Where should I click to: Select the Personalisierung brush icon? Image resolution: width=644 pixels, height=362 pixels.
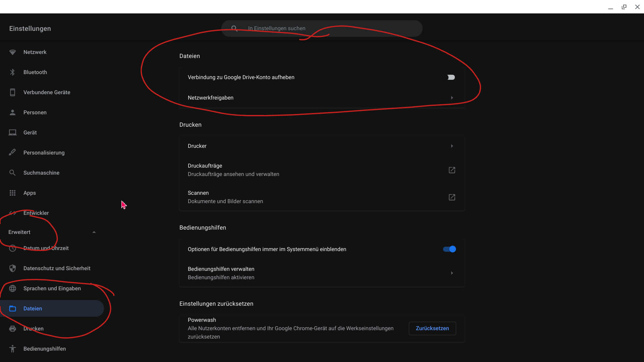[x=12, y=153]
